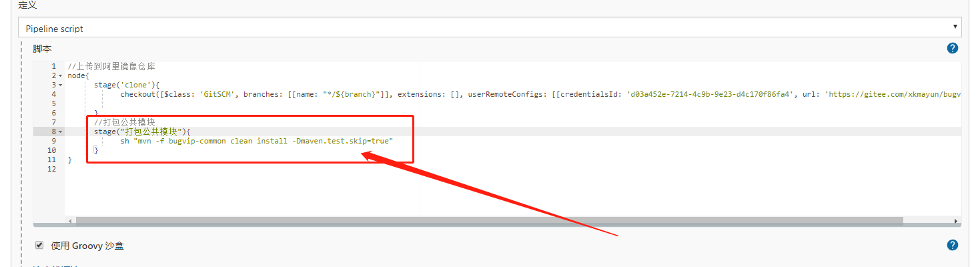
Task: Click the node{ line in the editor
Action: point(79,75)
